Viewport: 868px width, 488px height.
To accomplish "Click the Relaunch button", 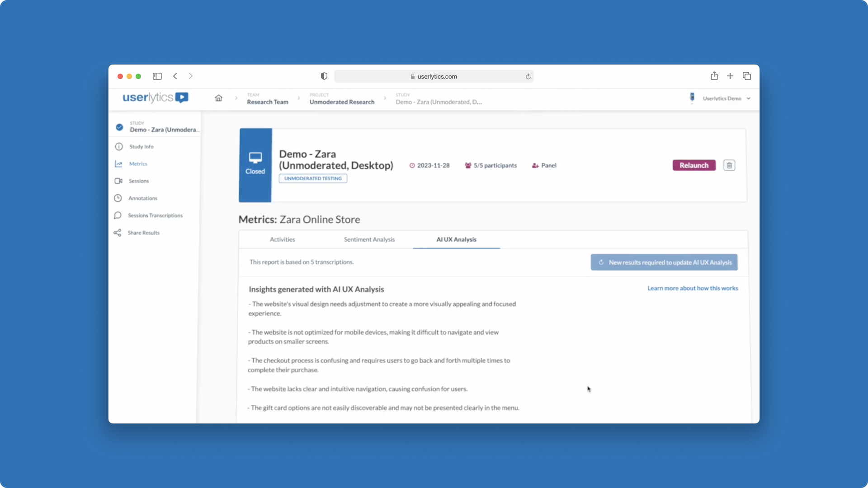I will (x=693, y=165).
